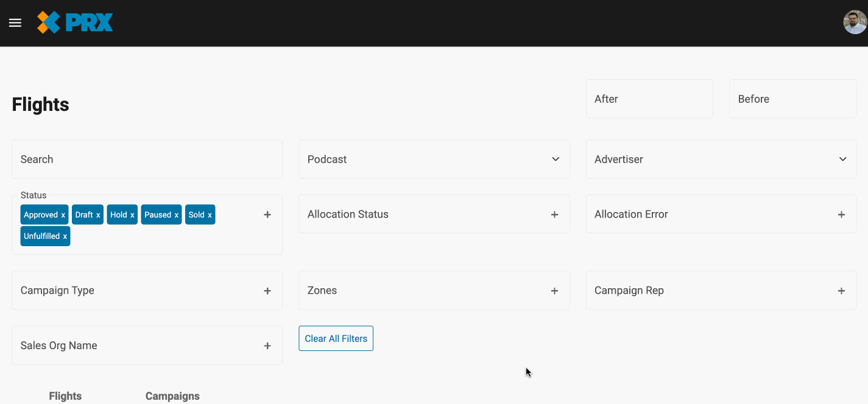Image resolution: width=868 pixels, height=404 pixels.
Task: Click the Search input field
Action: (147, 159)
